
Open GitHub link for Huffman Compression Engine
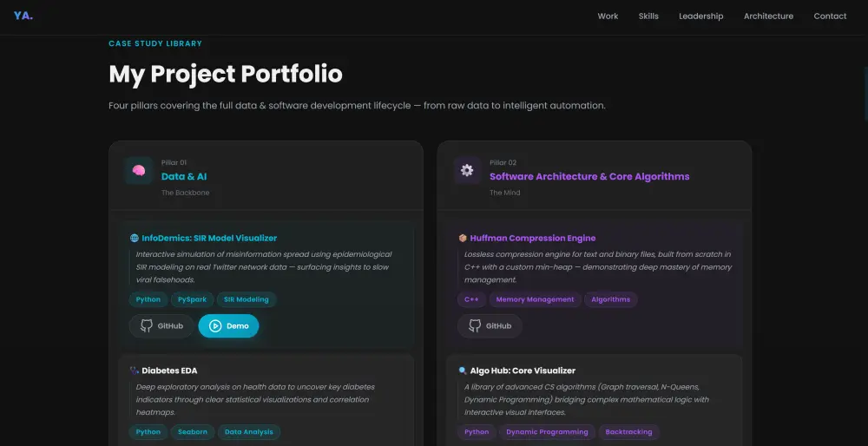(490, 326)
